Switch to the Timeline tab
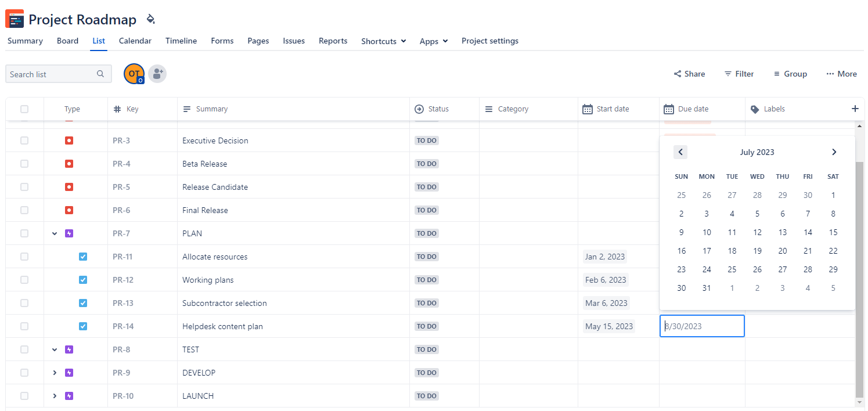Screen dimensions: 868x411 click(x=181, y=41)
